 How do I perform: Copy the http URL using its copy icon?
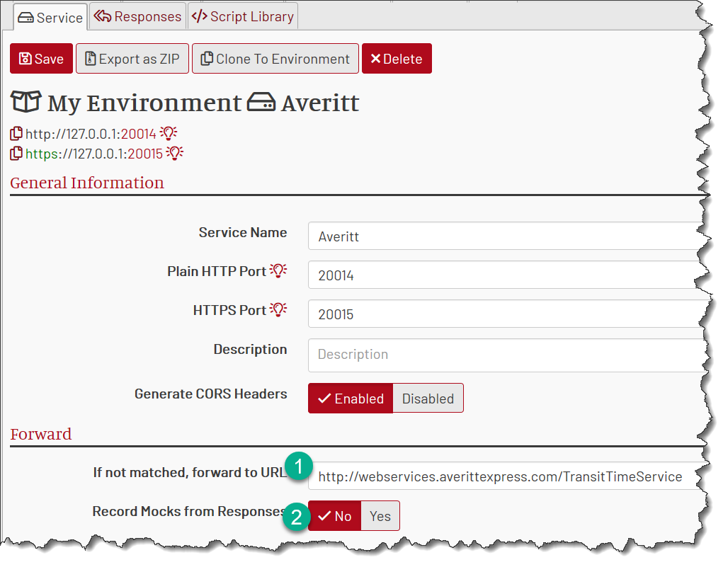(x=16, y=134)
